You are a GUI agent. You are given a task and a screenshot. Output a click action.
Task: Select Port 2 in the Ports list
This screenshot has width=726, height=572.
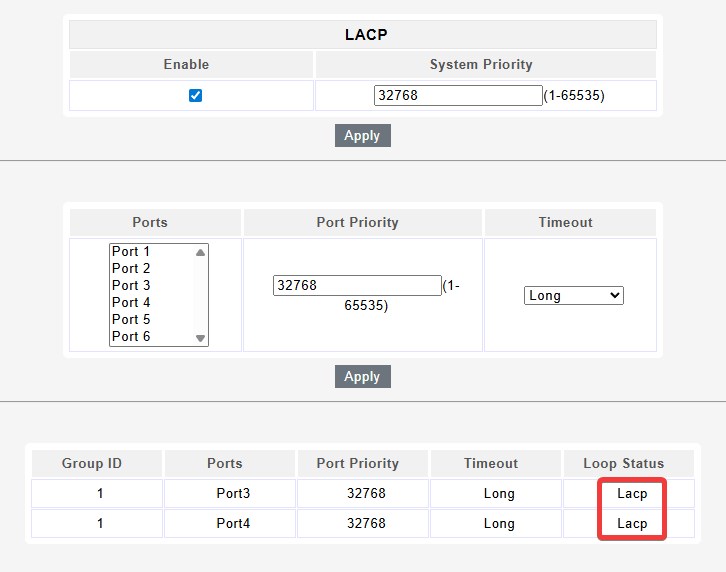click(150, 269)
